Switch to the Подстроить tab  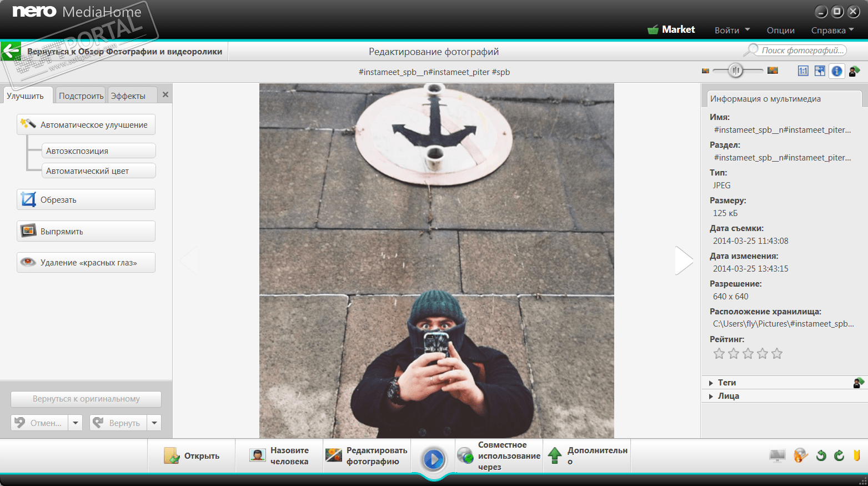click(81, 96)
